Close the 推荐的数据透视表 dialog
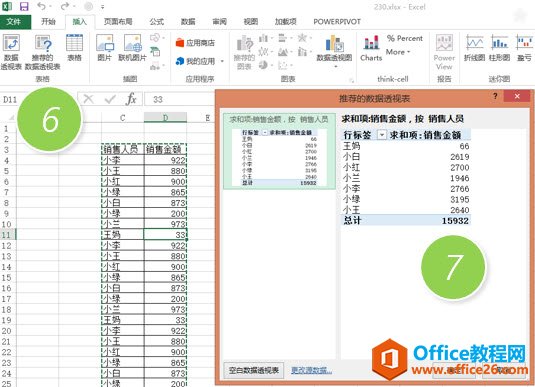The width and height of the screenshot is (535, 387). (x=517, y=96)
